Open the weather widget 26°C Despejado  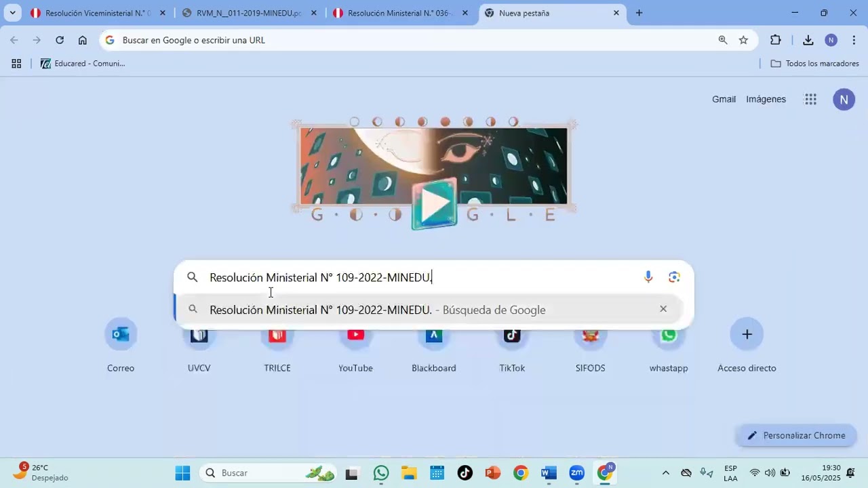click(42, 472)
